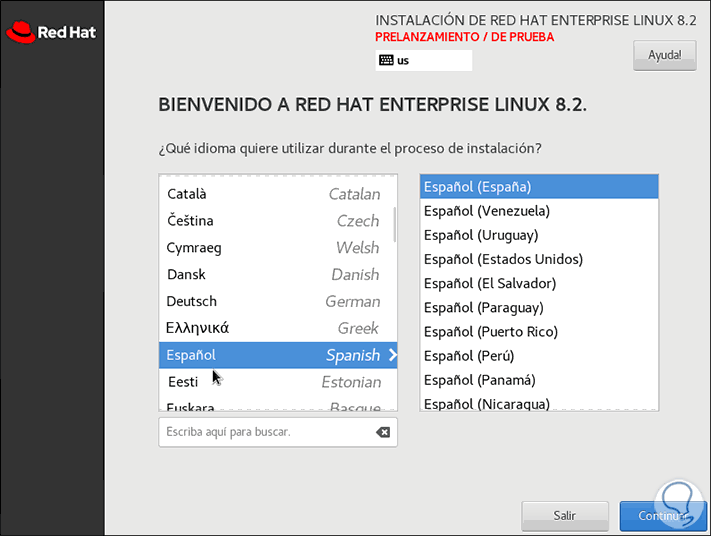Pick Español (Puerto Rico) locale
The height and width of the screenshot is (536, 711).
click(539, 332)
